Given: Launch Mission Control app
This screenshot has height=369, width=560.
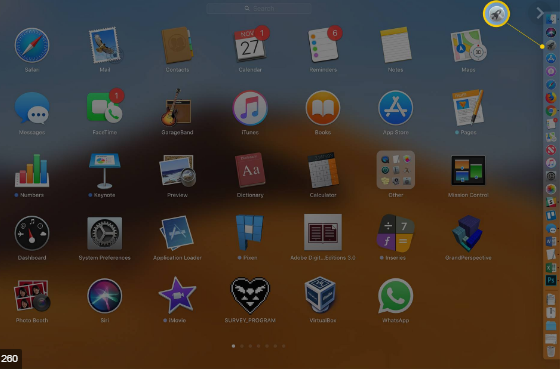Looking at the screenshot, I should [x=468, y=170].
